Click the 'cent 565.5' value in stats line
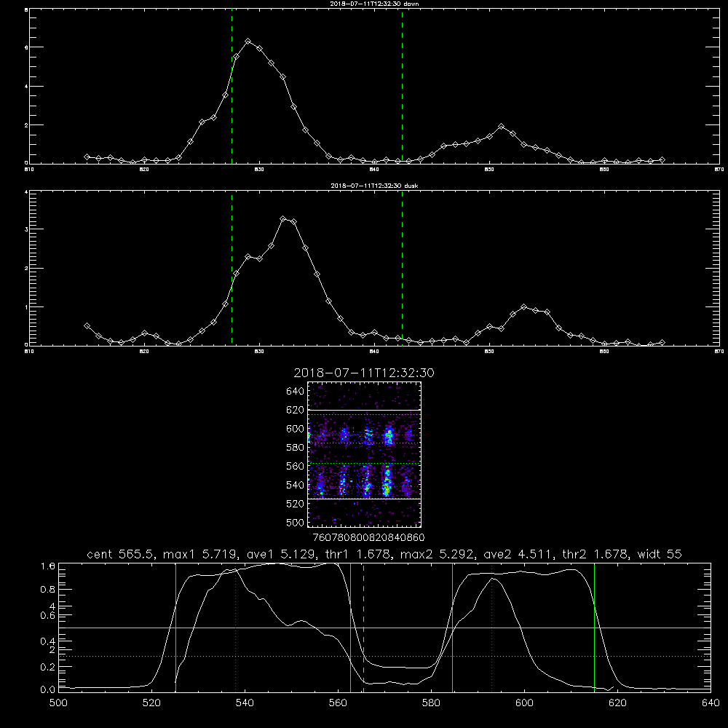The height and width of the screenshot is (728, 728). [x=121, y=554]
